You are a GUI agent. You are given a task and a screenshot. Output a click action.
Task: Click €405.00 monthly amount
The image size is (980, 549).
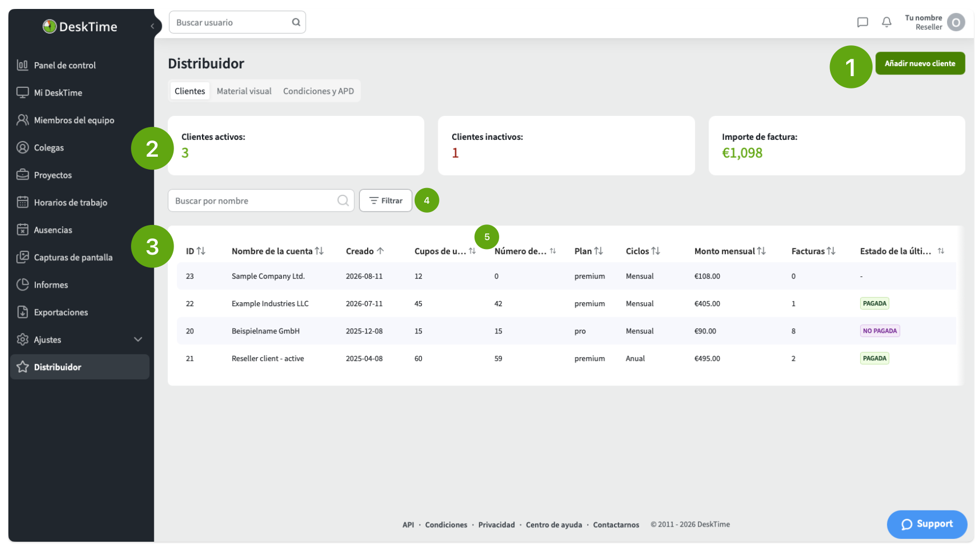[707, 303]
